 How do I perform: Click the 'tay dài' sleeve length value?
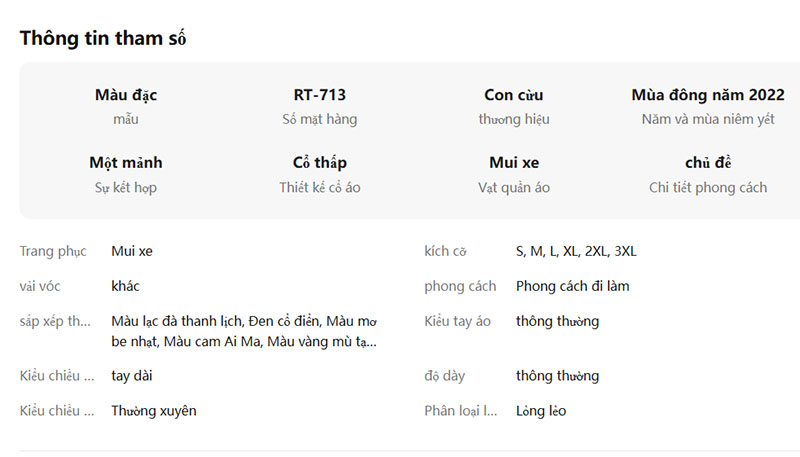[x=132, y=376]
